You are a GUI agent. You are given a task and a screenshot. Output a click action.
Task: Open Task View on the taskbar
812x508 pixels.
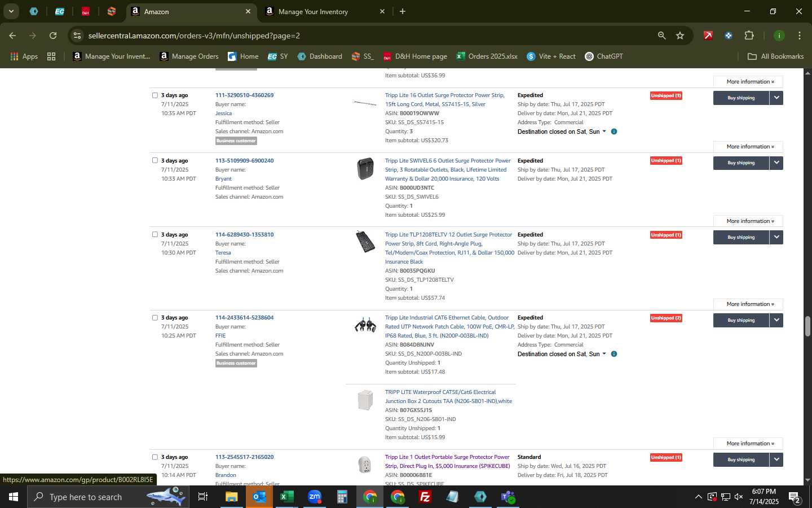click(202, 497)
